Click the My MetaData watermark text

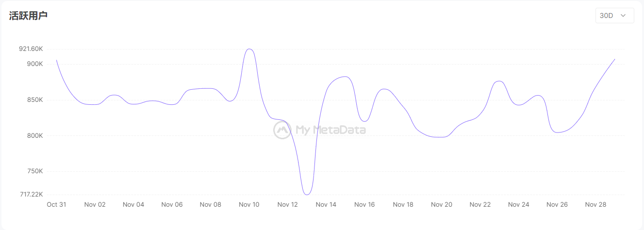click(330, 130)
